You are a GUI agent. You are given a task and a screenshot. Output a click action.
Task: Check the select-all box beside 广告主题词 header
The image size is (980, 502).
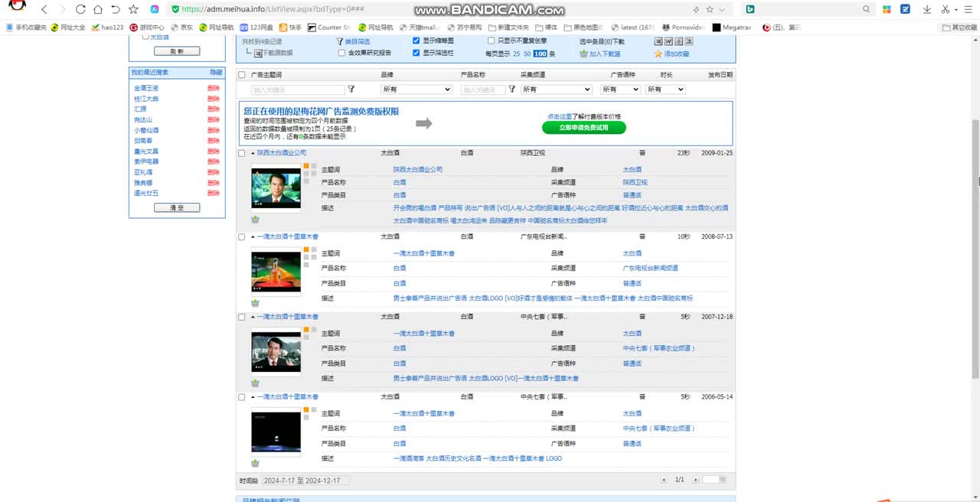(242, 75)
